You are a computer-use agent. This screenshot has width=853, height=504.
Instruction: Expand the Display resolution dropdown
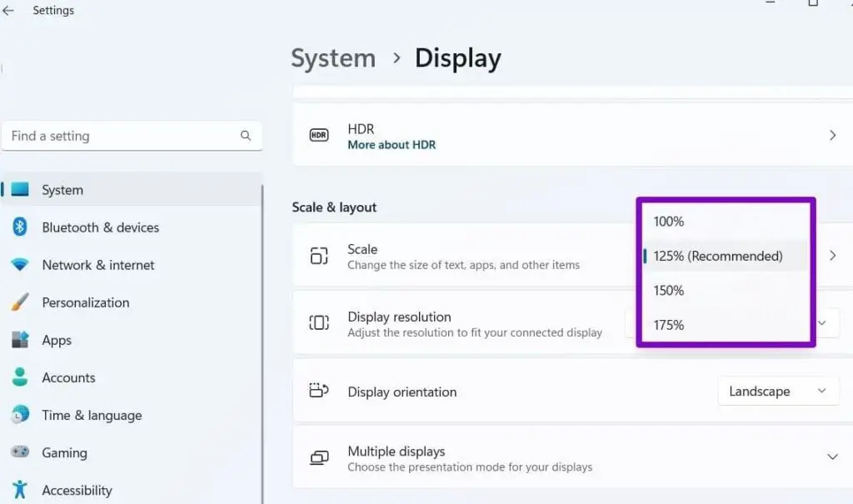821,323
